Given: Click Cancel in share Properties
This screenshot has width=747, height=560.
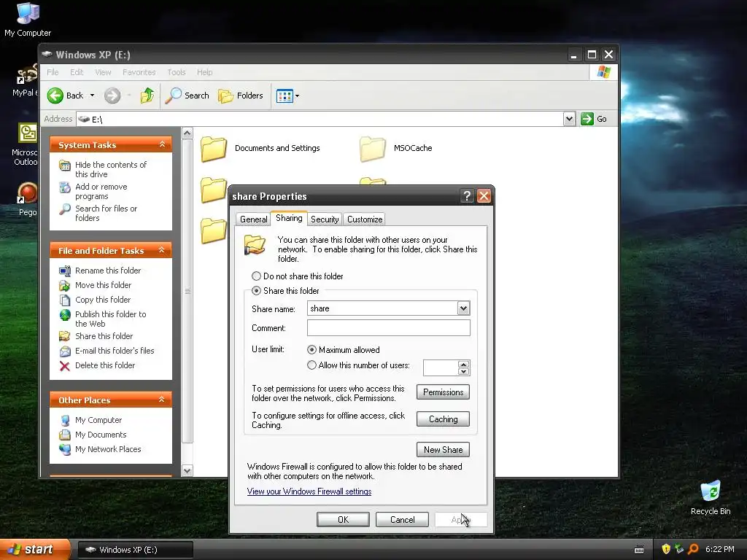Looking at the screenshot, I should point(403,519).
